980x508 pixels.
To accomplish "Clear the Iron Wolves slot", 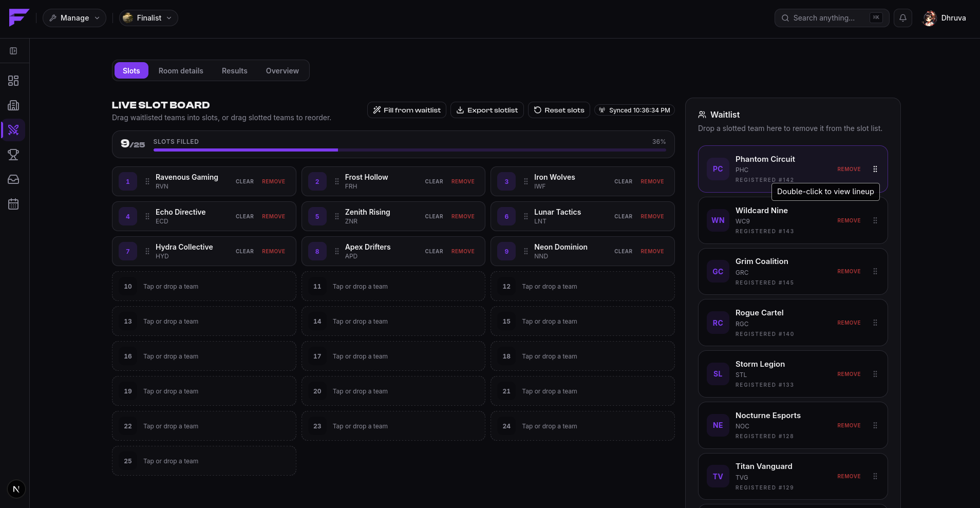I will pyautogui.click(x=623, y=181).
